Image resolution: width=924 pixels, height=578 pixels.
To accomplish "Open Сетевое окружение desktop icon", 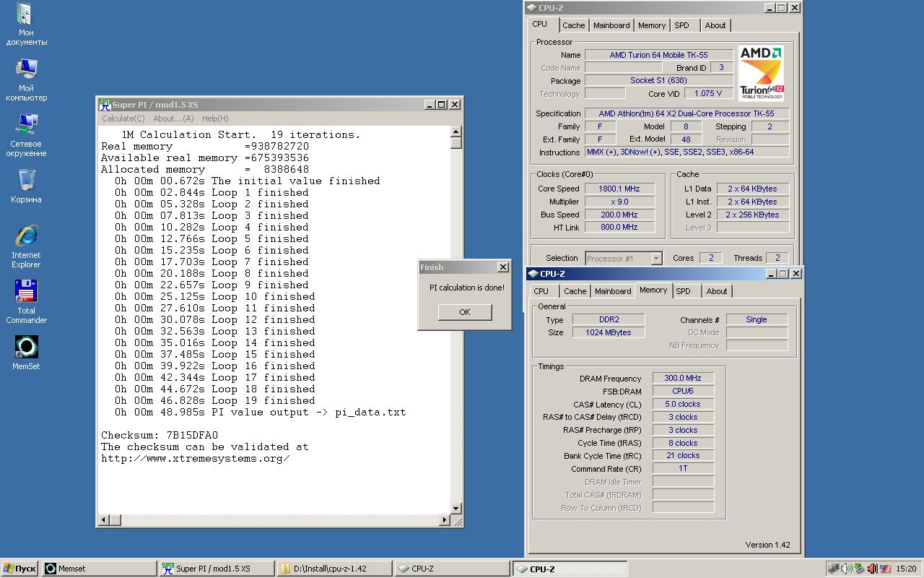I will click(x=26, y=135).
